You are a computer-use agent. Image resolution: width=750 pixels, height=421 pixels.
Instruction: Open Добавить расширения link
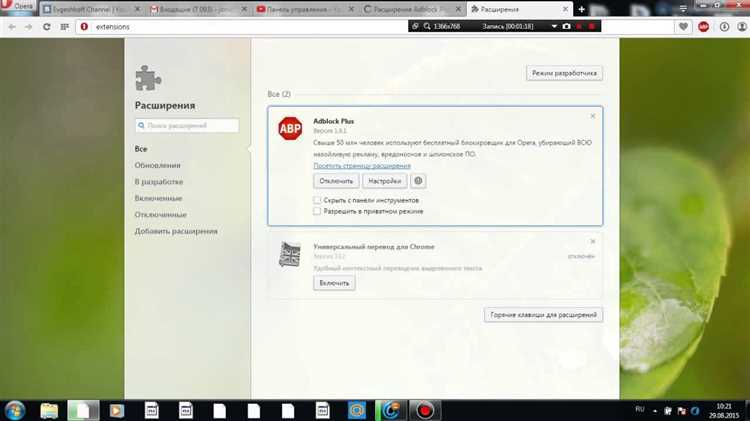[x=176, y=231]
